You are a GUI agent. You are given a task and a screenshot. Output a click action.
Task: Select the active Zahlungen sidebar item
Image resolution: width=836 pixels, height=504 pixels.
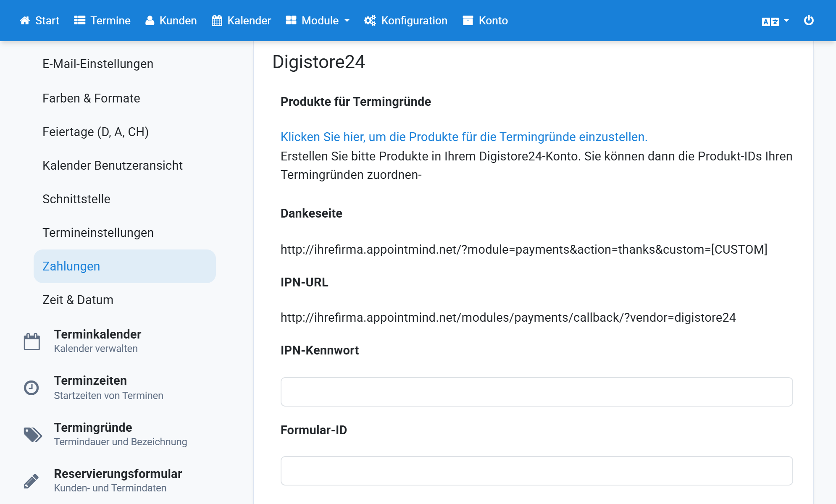125,266
